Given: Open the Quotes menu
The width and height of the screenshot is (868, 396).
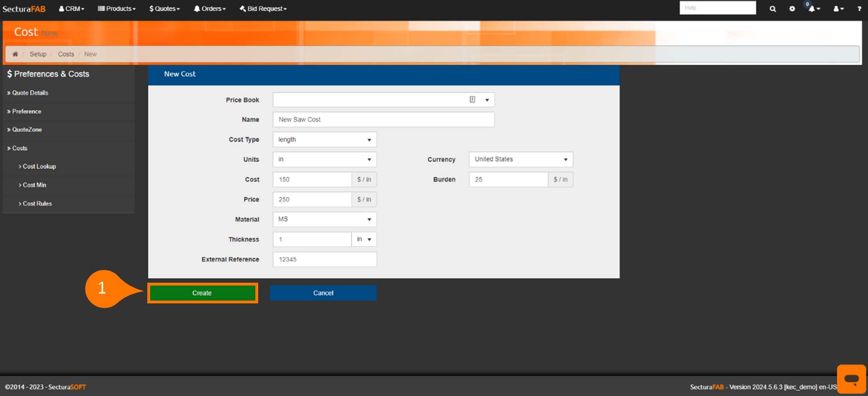Looking at the screenshot, I should 164,8.
